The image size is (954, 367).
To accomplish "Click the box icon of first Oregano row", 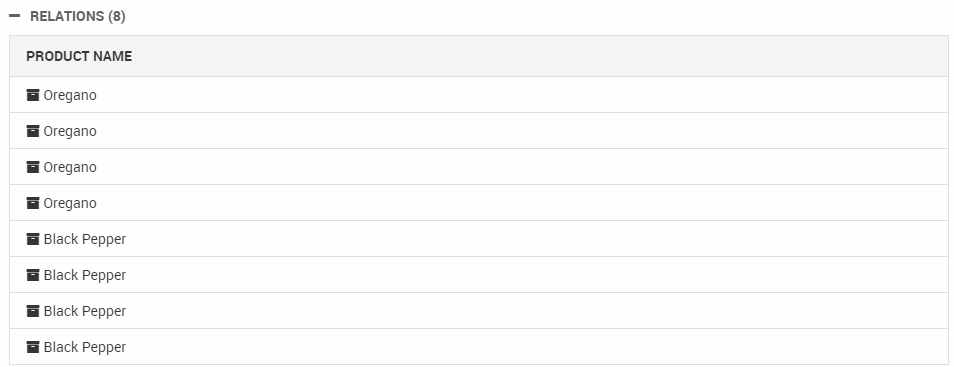I will click(33, 95).
